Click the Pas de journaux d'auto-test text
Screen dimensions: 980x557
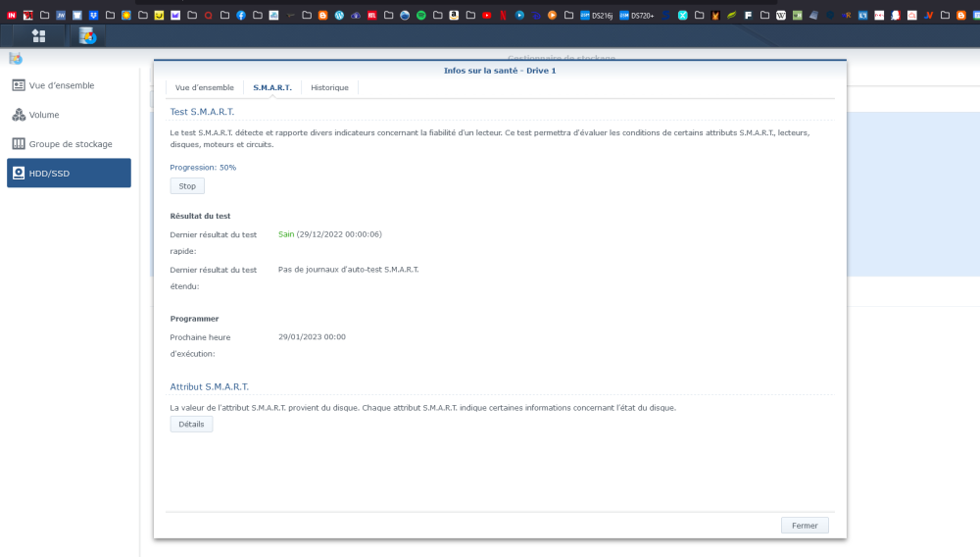tap(348, 270)
